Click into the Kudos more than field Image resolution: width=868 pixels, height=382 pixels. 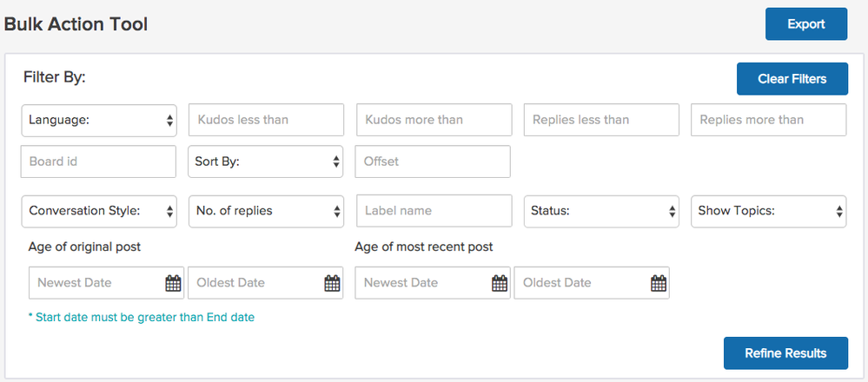click(x=434, y=121)
